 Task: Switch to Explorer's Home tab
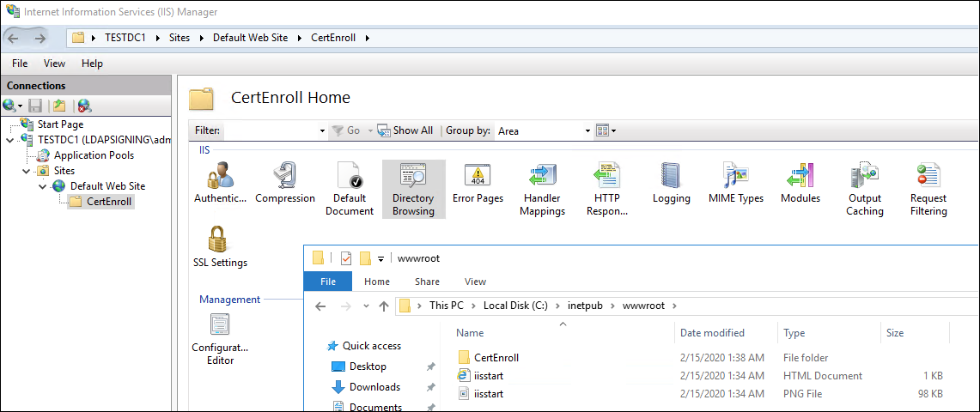pyautogui.click(x=377, y=282)
